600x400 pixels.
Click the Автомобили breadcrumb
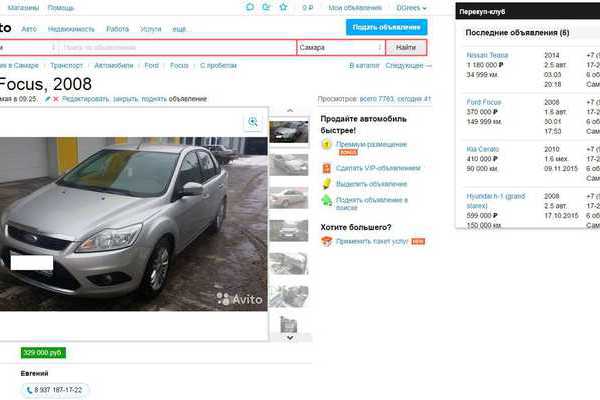114,65
